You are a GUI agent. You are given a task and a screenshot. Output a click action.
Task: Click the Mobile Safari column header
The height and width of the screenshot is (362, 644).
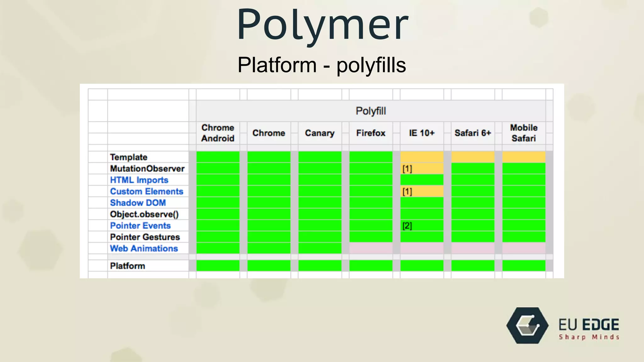tap(524, 133)
